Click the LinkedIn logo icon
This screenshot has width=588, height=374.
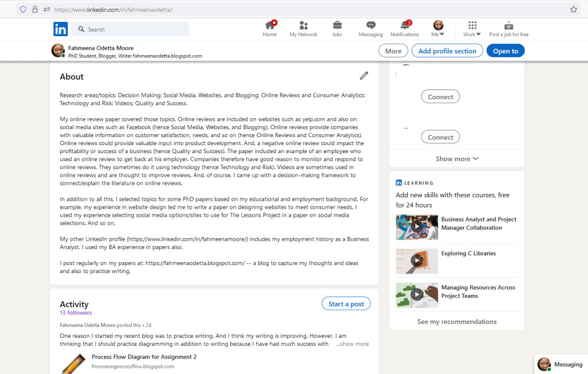coord(60,29)
